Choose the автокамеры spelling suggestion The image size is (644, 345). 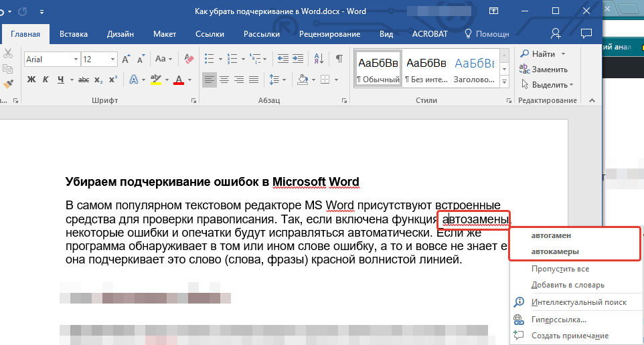point(555,251)
